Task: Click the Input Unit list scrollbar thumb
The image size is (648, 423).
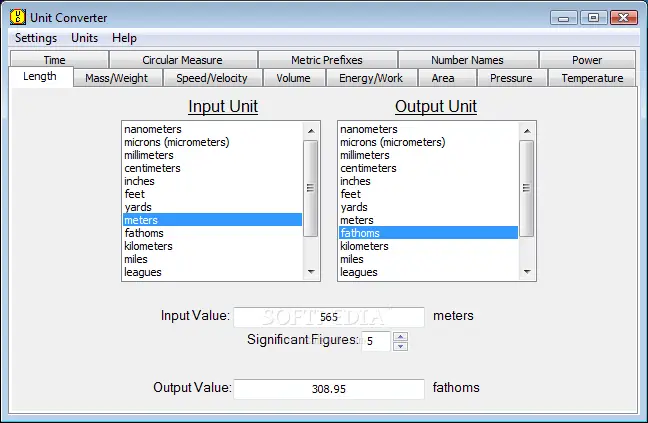Action: click(311, 188)
